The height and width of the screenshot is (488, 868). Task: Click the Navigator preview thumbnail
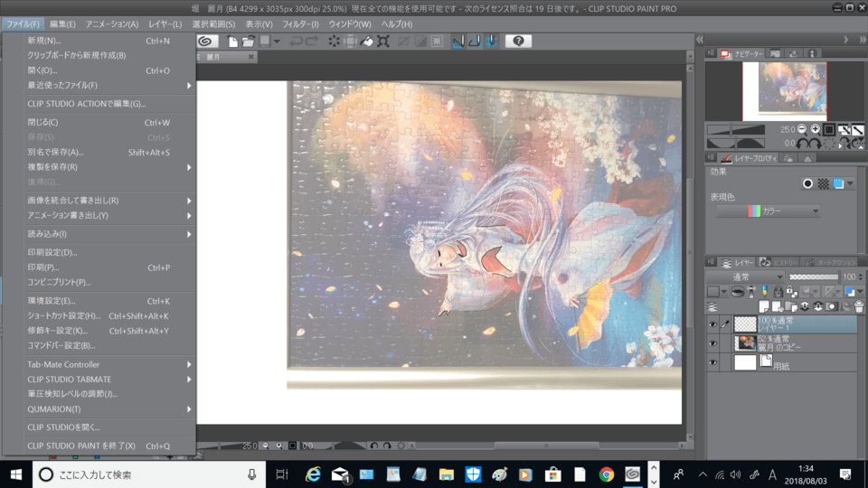coord(784,90)
